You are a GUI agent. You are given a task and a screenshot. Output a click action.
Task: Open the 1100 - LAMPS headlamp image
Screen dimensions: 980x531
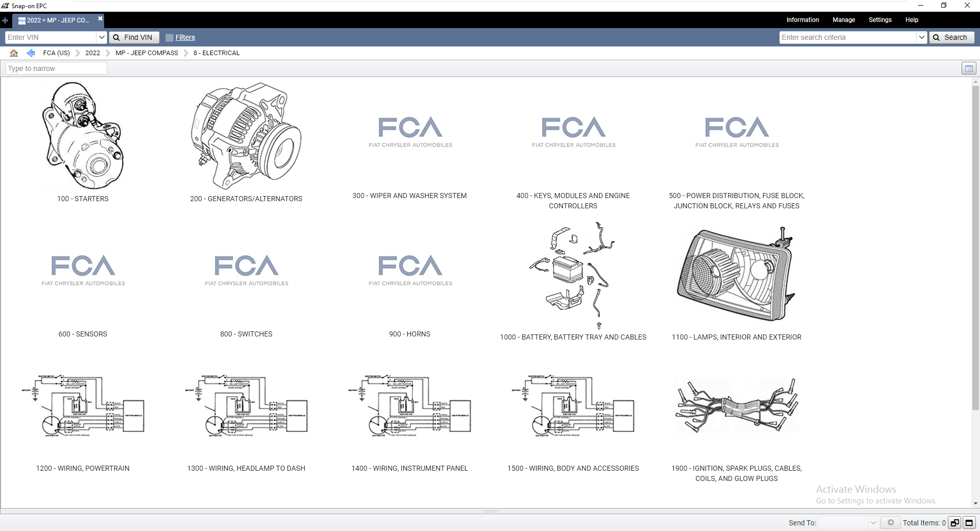736,275
